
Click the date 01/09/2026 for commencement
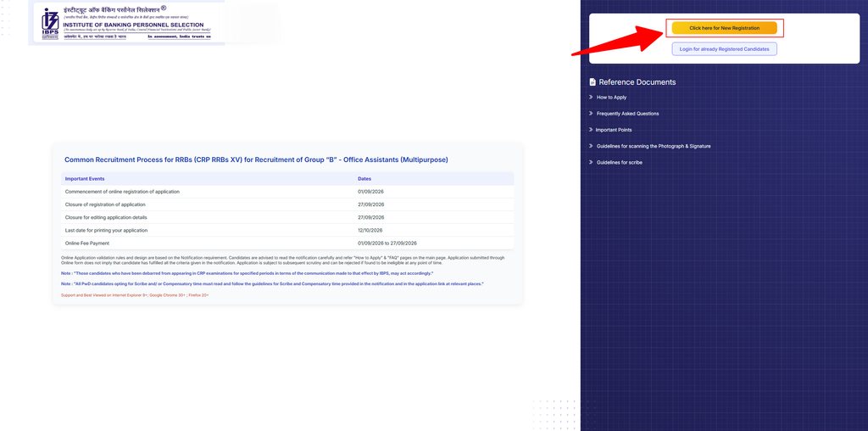[x=371, y=192]
